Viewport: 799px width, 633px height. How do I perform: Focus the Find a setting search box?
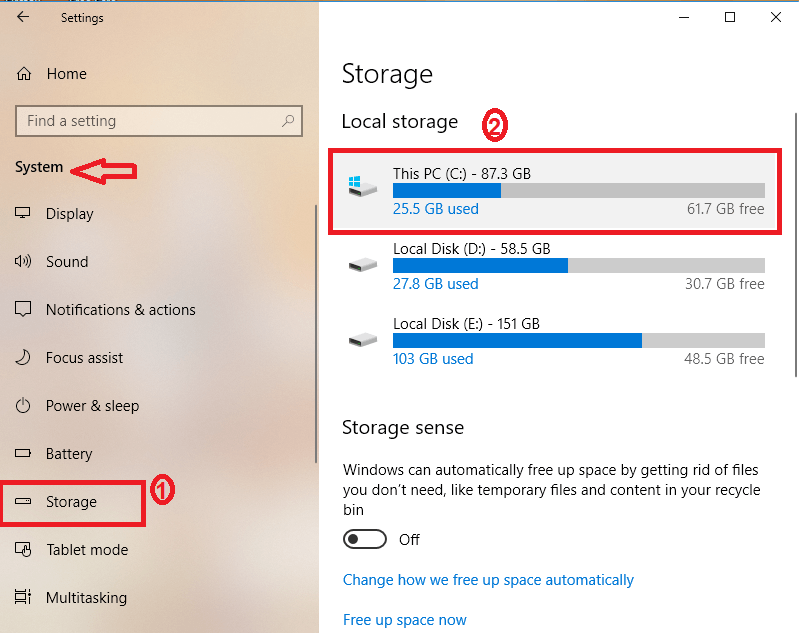tap(159, 121)
